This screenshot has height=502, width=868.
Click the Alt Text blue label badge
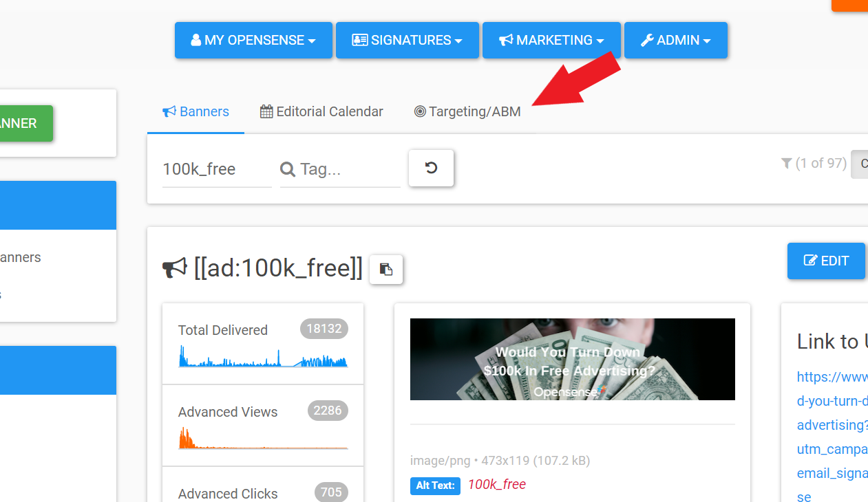(435, 485)
